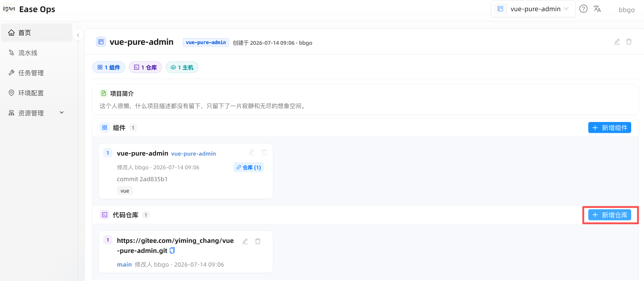
Task: Click the bbgo user name in the header
Action: (x=626, y=10)
